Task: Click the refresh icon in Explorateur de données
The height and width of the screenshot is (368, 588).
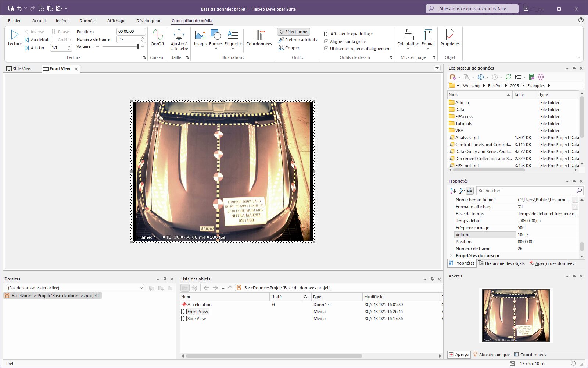Action: click(508, 77)
